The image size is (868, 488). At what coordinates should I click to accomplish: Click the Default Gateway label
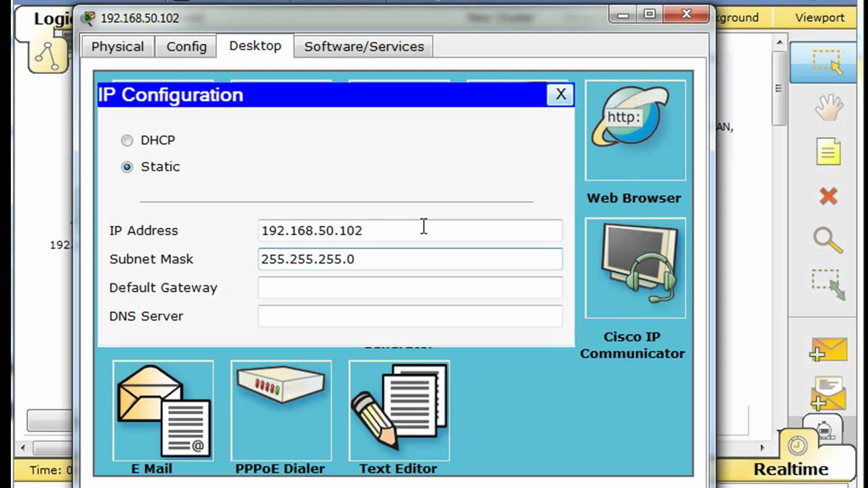[163, 288]
